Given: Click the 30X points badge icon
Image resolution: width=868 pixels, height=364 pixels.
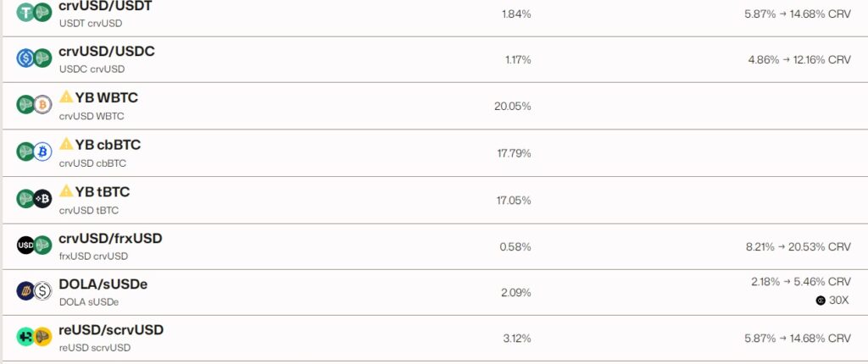Looking at the screenshot, I should point(821,301).
